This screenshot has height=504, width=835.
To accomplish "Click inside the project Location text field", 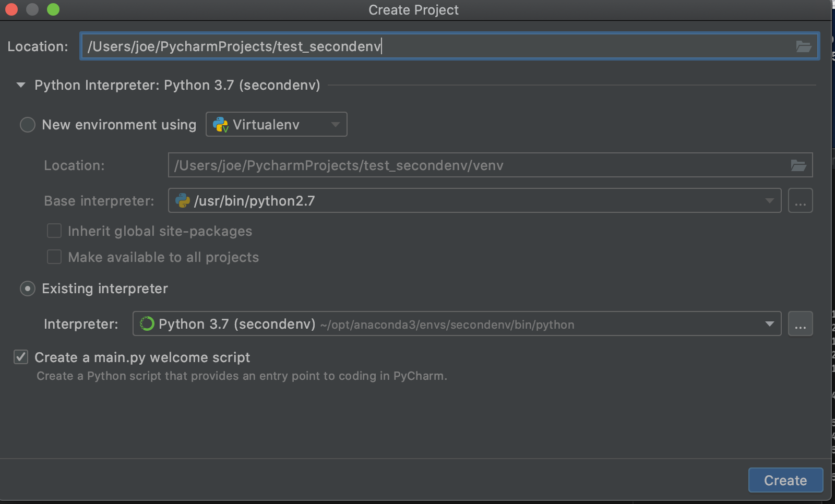I will coord(313,46).
